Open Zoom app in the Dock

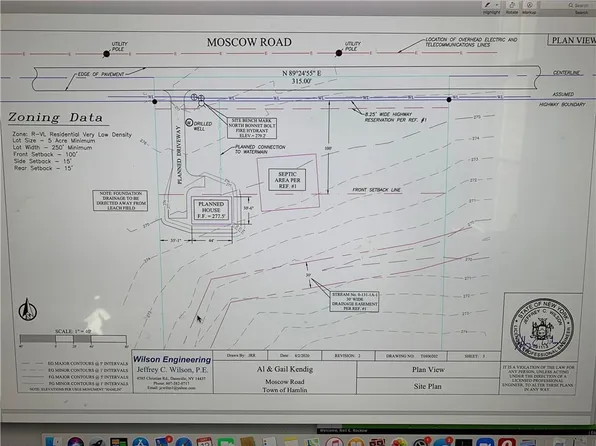point(485,442)
